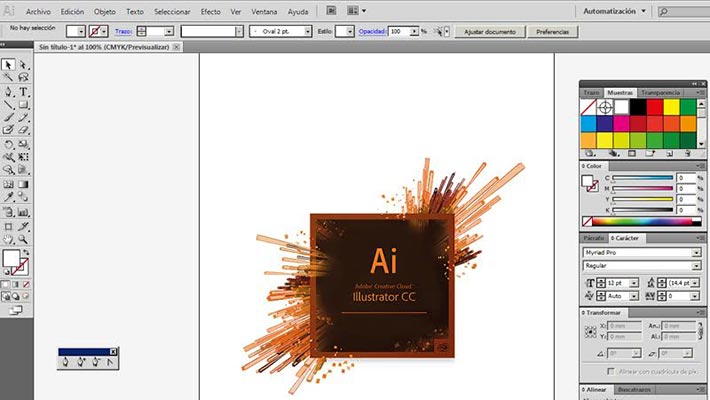Select the Eyedropper tool
The height and width of the screenshot is (400, 710).
tap(8, 197)
